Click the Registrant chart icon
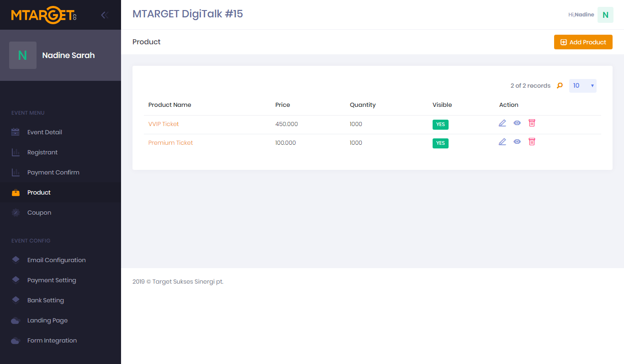 pyautogui.click(x=16, y=152)
